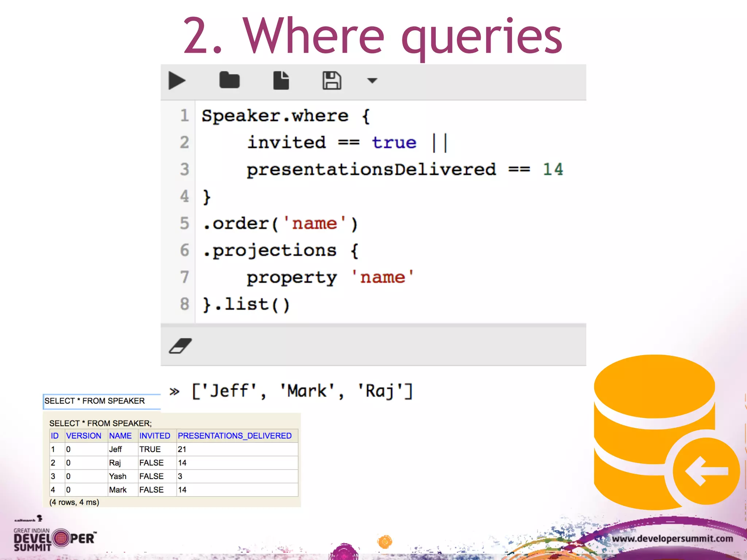Viewport: 747px width, 560px height.
Task: Save the script with the floppy icon
Action: 332,80
